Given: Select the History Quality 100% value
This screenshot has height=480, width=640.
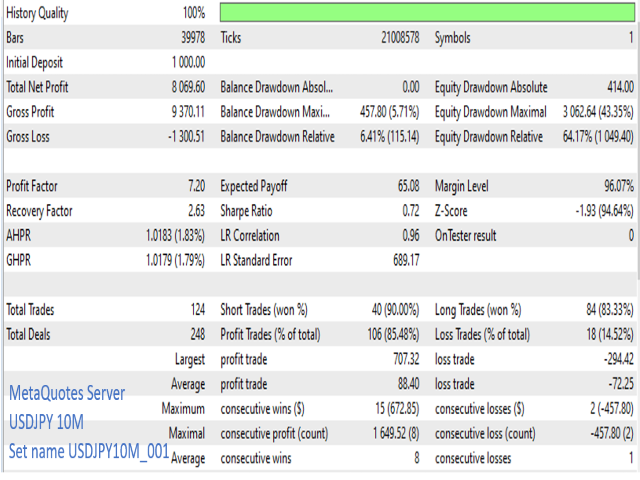Looking at the screenshot, I should tap(194, 13).
